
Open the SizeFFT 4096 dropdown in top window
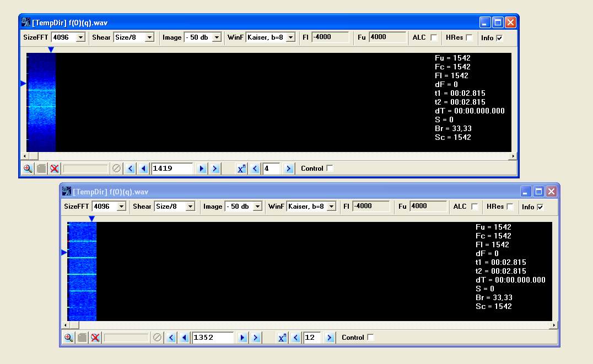click(80, 37)
